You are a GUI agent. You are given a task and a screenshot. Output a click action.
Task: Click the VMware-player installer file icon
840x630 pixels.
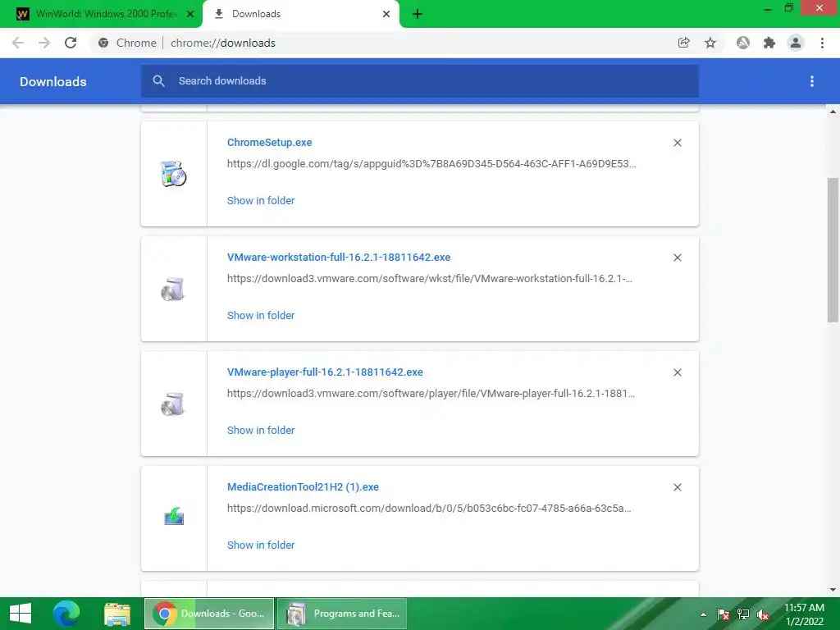[x=173, y=404]
